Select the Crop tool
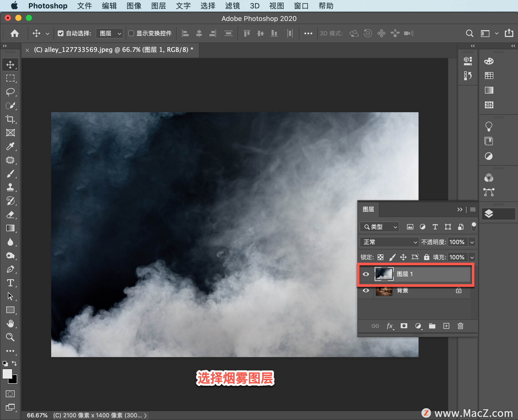Screen dimensions: 518x420 [10, 119]
